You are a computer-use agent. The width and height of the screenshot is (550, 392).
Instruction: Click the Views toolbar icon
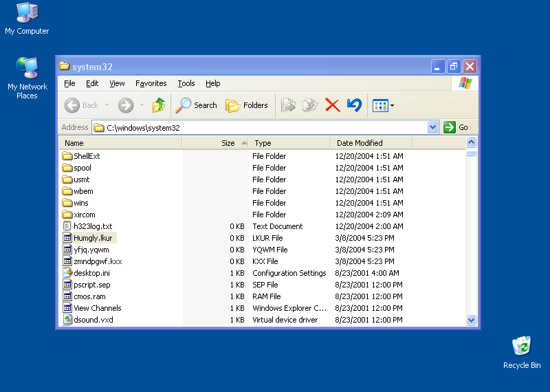tap(380, 106)
